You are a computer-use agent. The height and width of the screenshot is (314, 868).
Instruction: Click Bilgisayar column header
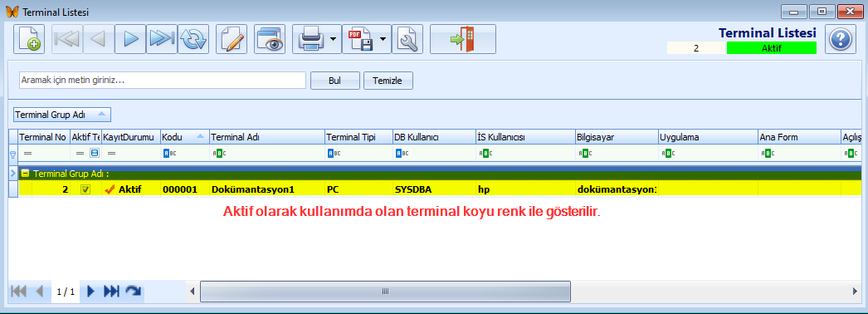616,137
